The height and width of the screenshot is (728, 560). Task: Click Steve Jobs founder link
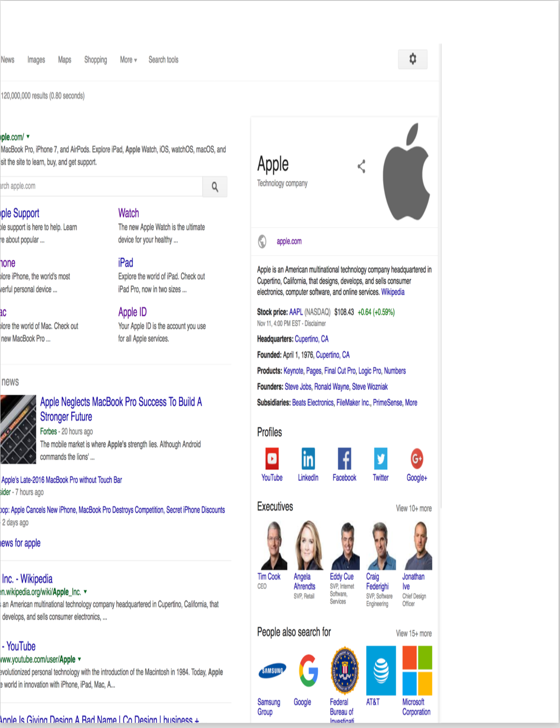pos(298,387)
